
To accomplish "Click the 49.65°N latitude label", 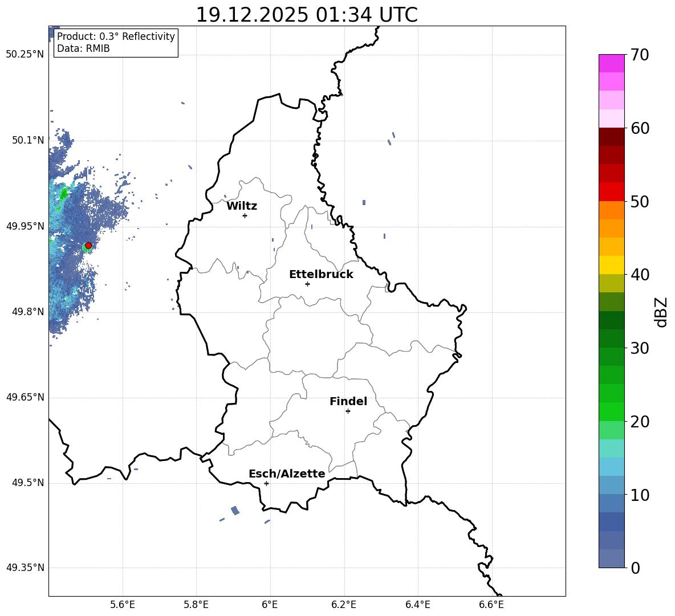I will click(x=25, y=397).
